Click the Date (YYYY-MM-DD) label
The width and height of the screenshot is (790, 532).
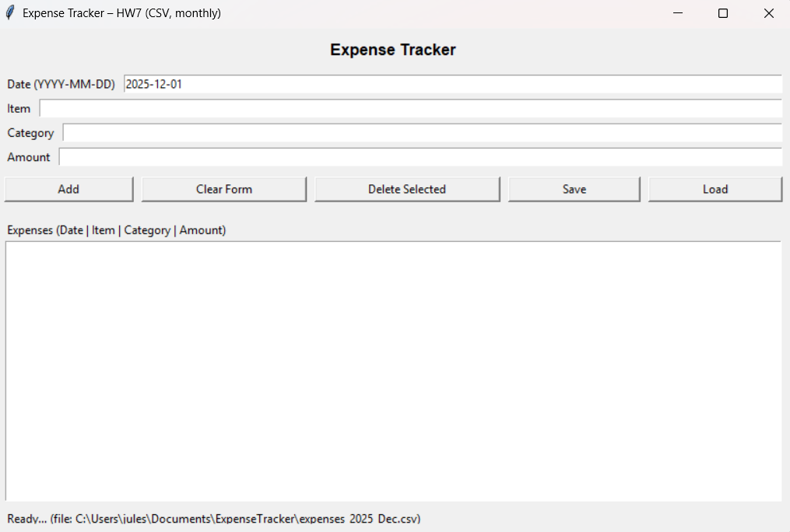tap(61, 84)
